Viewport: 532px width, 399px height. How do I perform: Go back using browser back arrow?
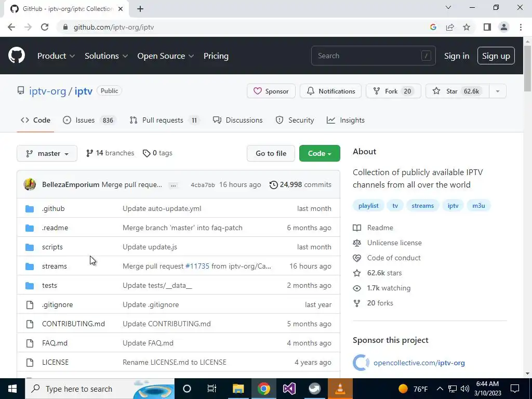point(11,27)
